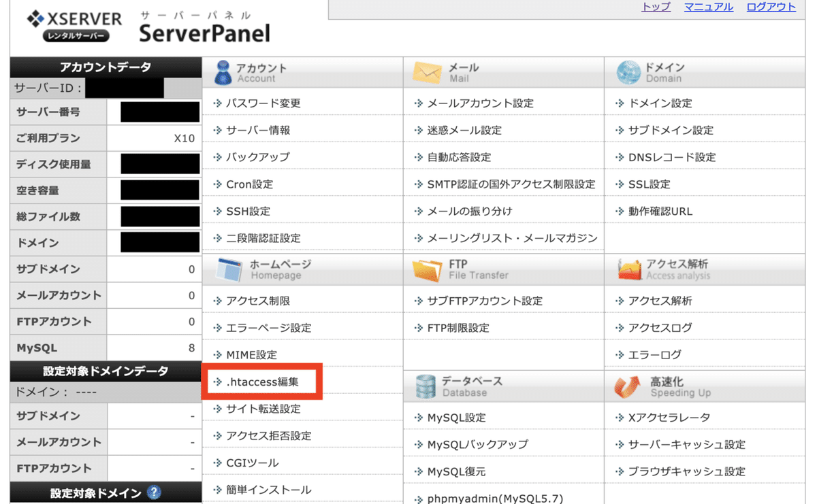817x504 pixels.
Task: Click the Mail section envelope icon
Action: pos(427,72)
